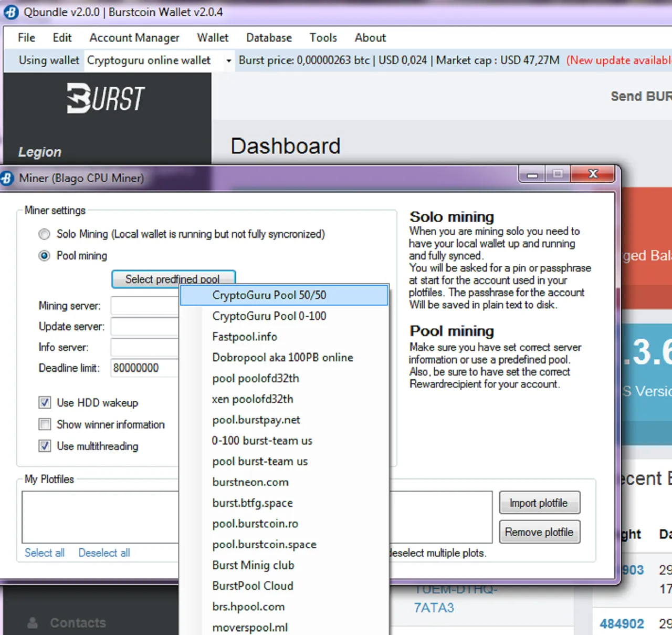Open the About menu

[x=370, y=38]
